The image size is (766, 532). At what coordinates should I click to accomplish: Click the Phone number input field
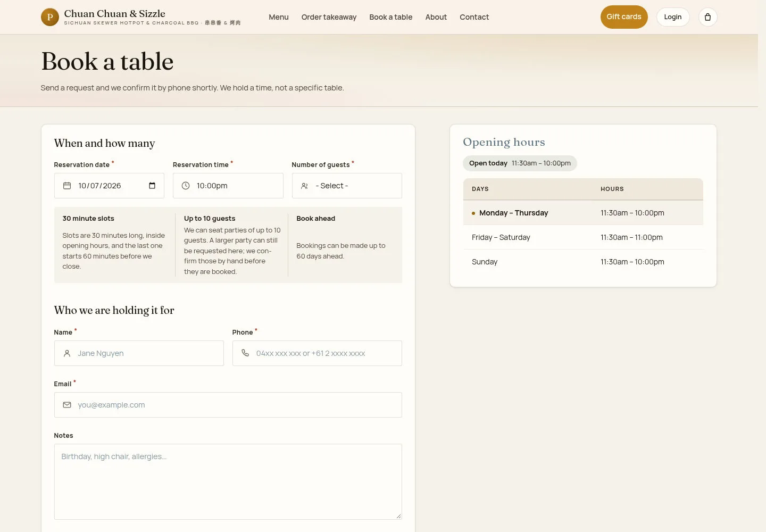tap(317, 353)
